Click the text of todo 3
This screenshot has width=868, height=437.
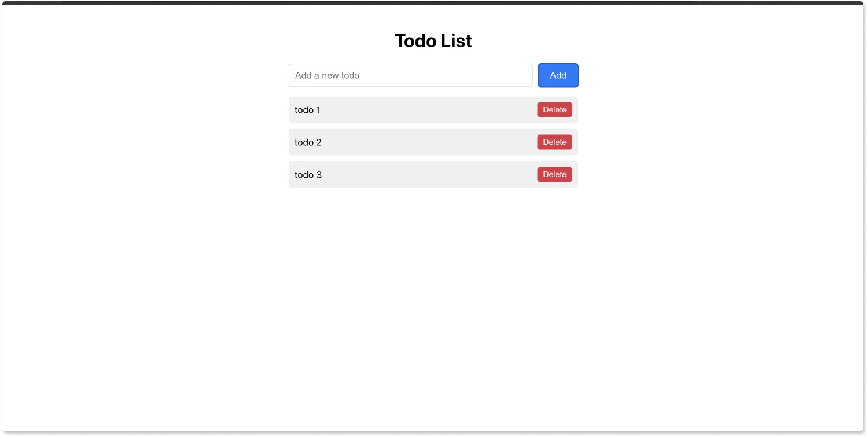click(x=307, y=175)
